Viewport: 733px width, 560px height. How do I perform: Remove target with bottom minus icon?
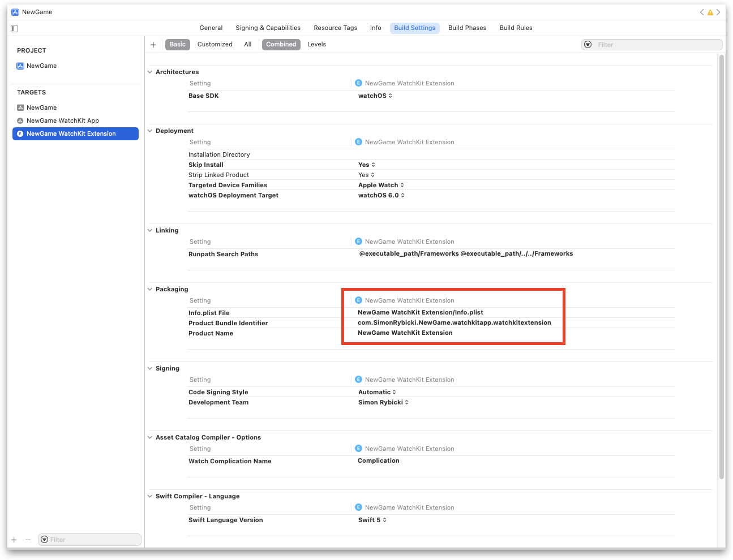pos(28,540)
